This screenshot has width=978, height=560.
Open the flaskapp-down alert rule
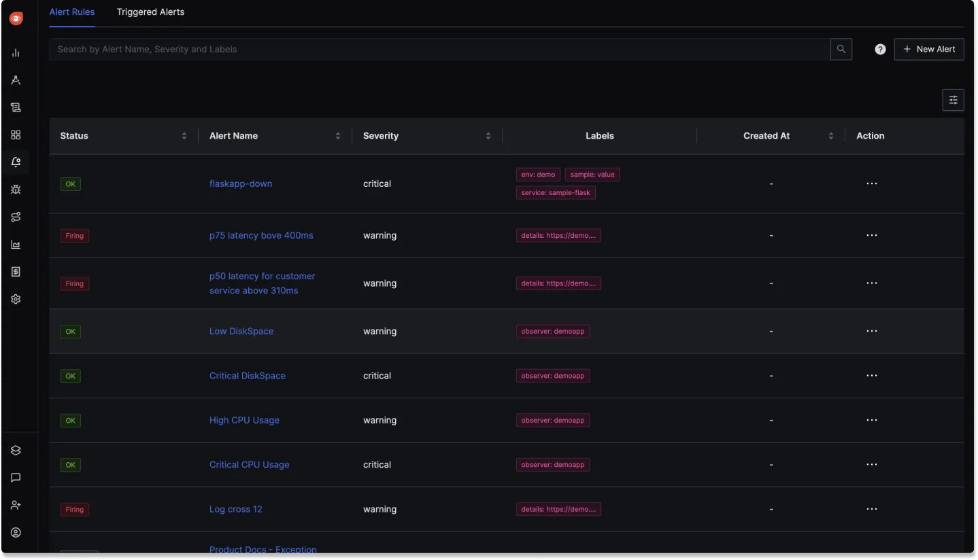click(x=241, y=183)
